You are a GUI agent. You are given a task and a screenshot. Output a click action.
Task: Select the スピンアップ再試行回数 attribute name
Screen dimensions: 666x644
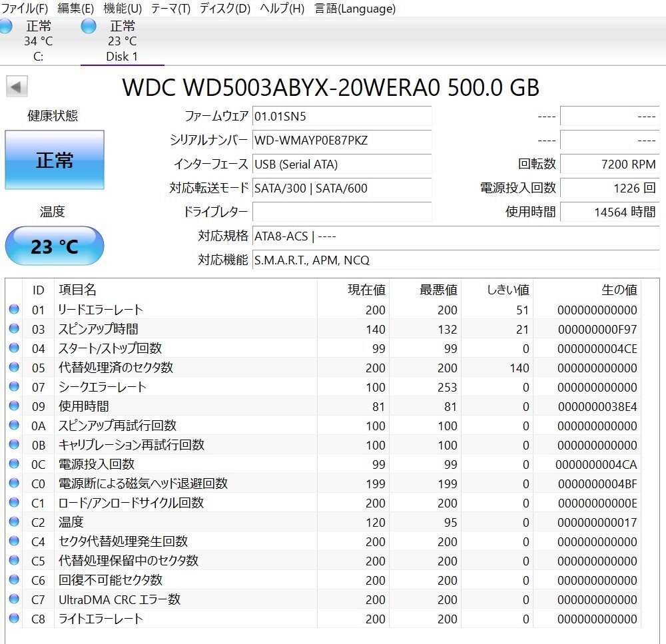pyautogui.click(x=117, y=426)
